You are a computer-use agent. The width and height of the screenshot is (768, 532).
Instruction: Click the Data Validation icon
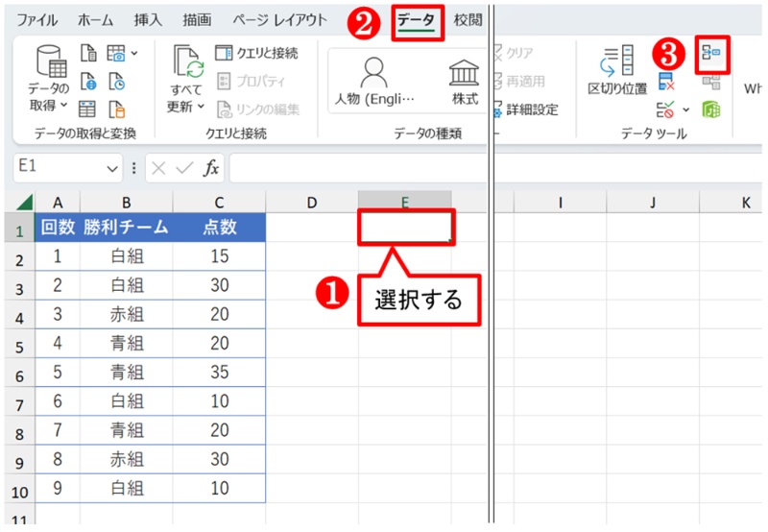665,109
